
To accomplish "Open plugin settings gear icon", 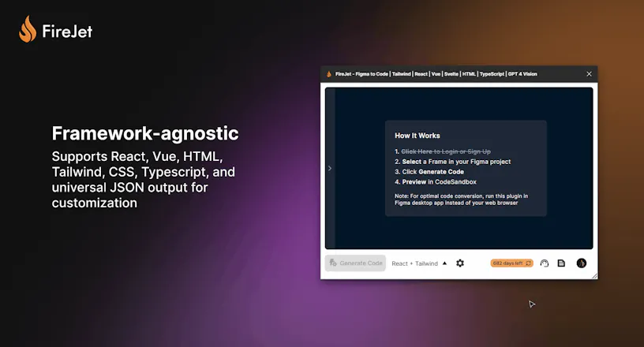I will [x=460, y=263].
